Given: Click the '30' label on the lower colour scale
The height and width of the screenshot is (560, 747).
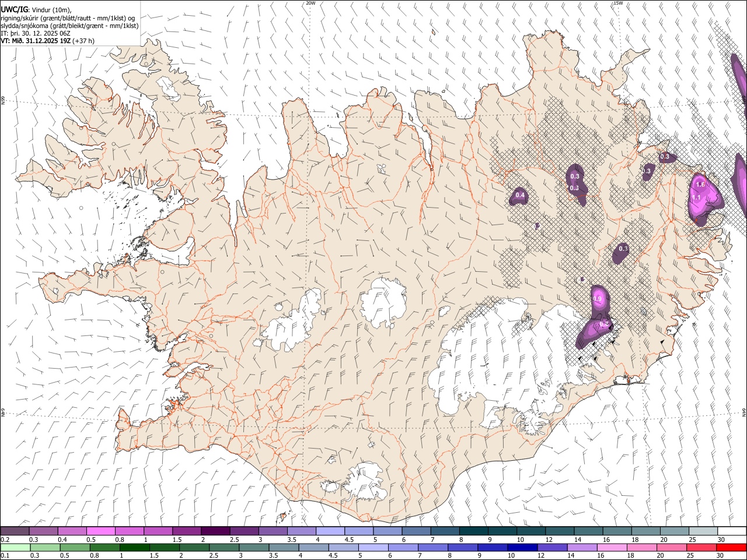Looking at the screenshot, I should pyautogui.click(x=720, y=555).
